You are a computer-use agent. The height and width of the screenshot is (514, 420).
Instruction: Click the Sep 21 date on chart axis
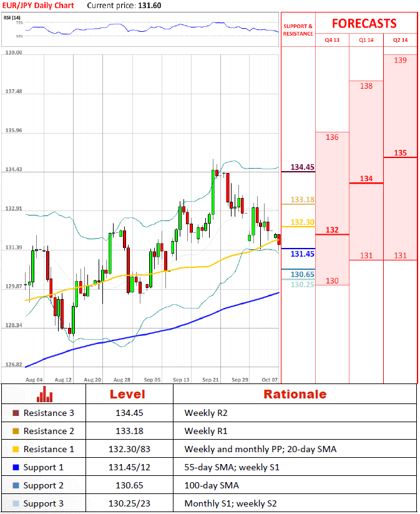click(212, 379)
